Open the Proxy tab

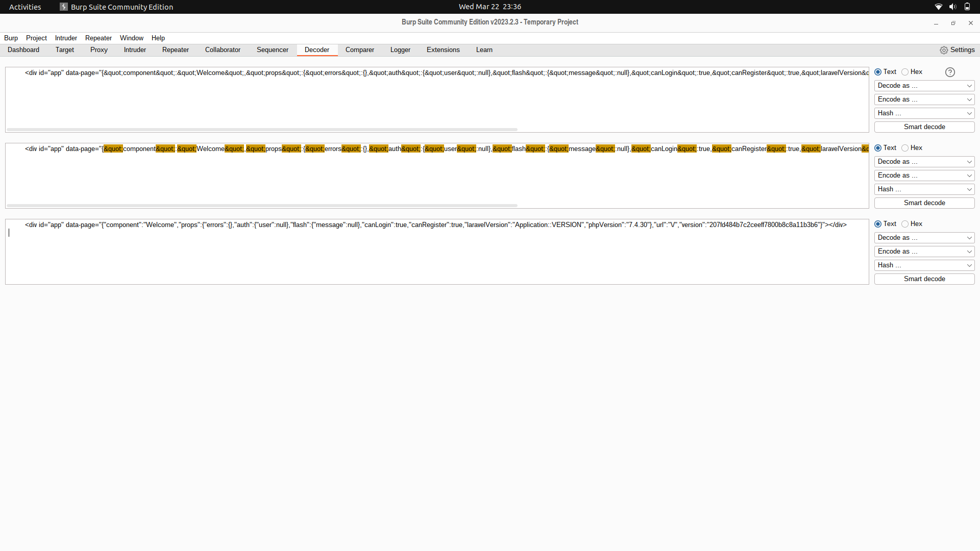99,49
